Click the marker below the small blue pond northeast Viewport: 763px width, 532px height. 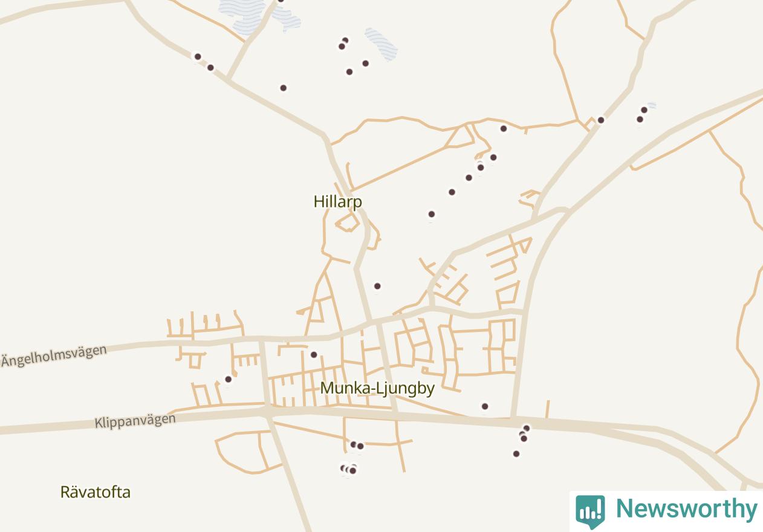tap(640, 120)
